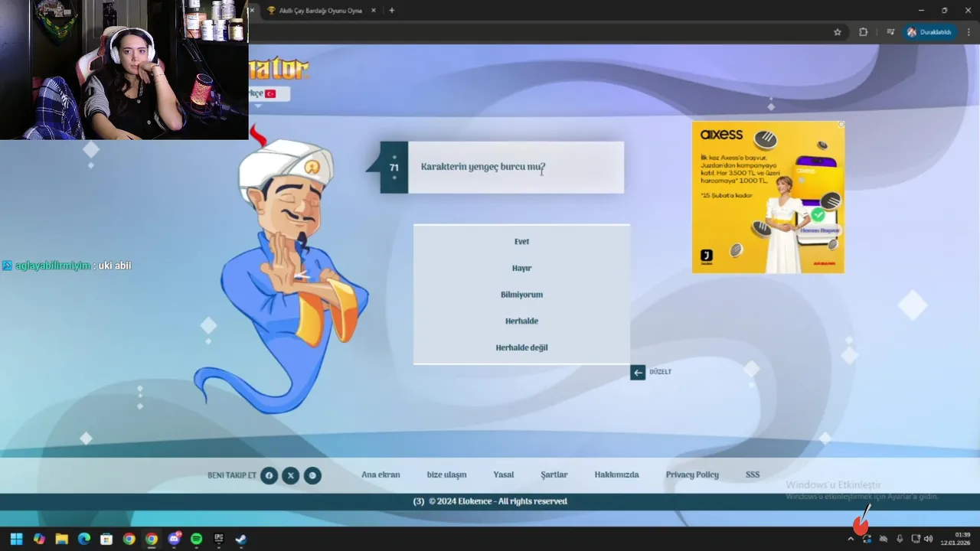Screen dimensions: 980x551
Task: Open network settings tray icon
Action: tap(916, 539)
